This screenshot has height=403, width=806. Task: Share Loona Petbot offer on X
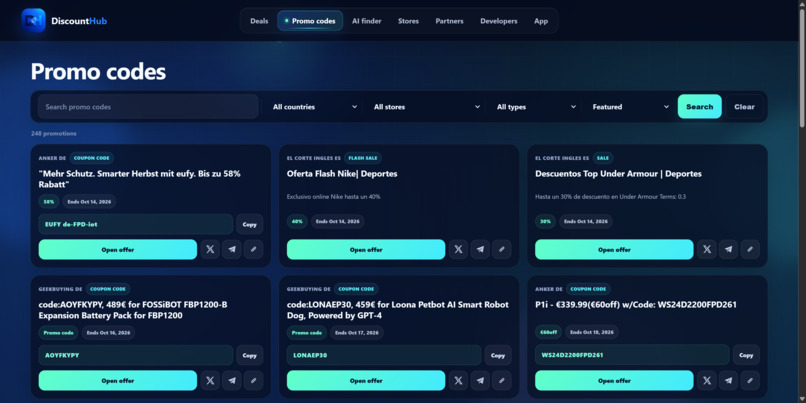(458, 380)
